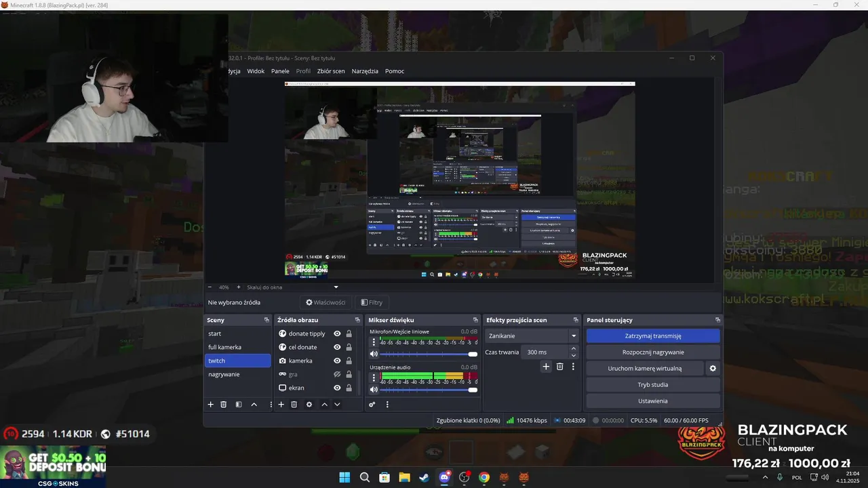Viewport: 868px width, 488px height.
Task: Open virtual camera settings gear
Action: click(713, 369)
